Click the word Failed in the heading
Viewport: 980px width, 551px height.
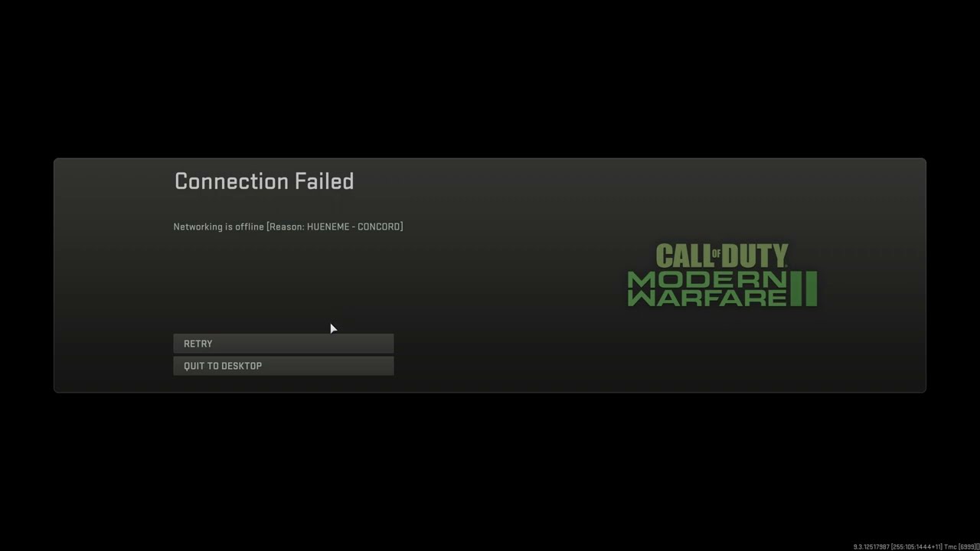coord(324,181)
